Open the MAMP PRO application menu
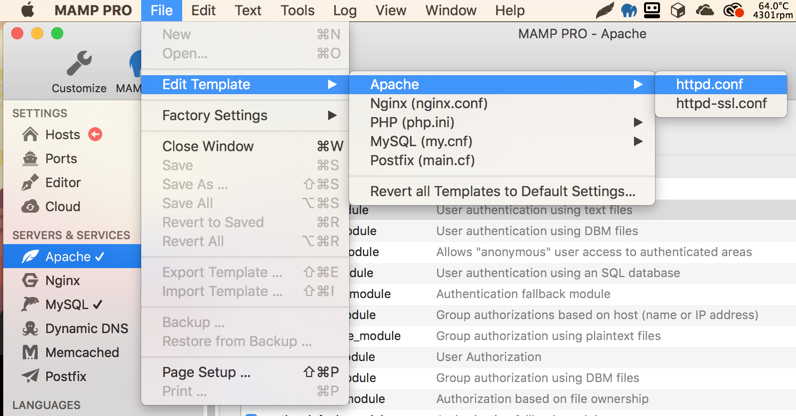This screenshot has height=416, width=796. coord(93,10)
